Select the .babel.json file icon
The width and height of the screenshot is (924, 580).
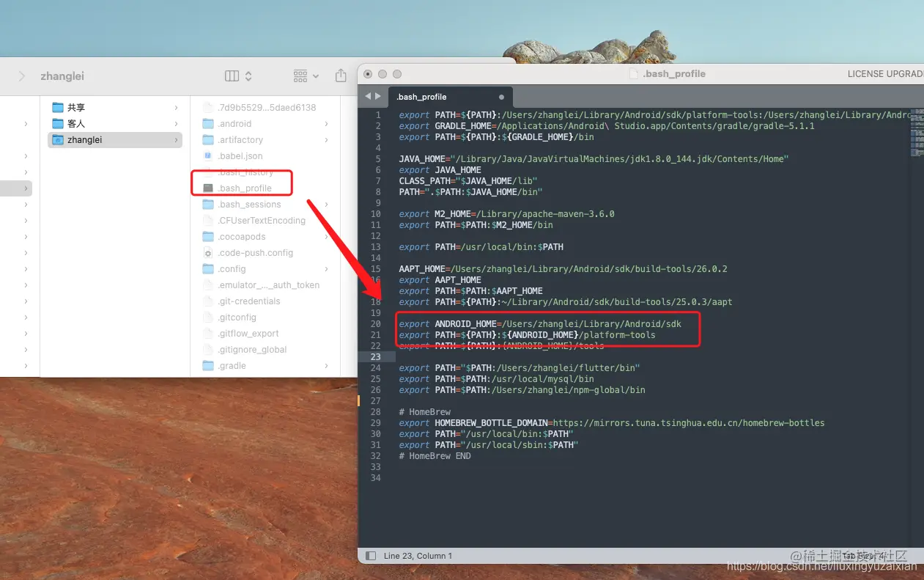[x=208, y=156]
